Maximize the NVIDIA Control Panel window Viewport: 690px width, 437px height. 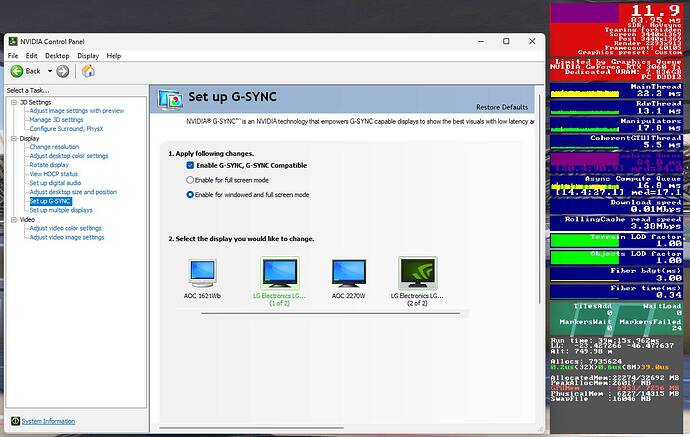(506, 41)
